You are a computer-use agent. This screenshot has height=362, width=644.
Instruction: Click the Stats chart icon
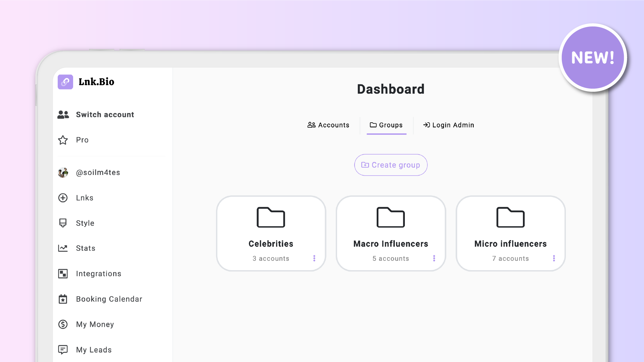point(63,248)
